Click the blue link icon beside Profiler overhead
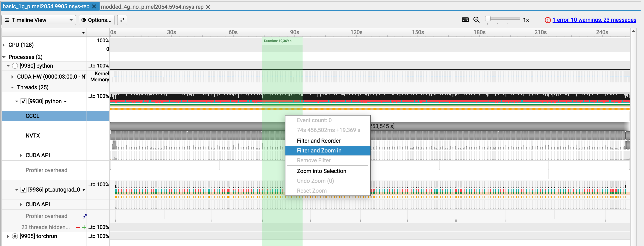 [x=84, y=216]
